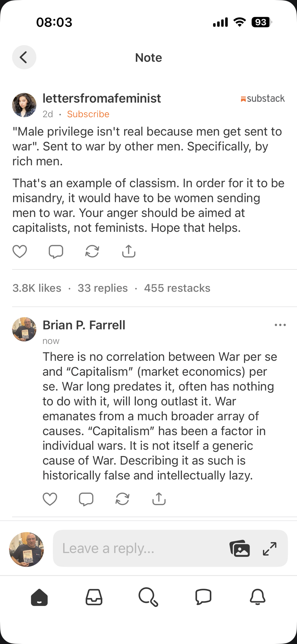Reply to Brian P. Farrell's comment
Viewport: 297px width, 644px height.
coord(86,499)
